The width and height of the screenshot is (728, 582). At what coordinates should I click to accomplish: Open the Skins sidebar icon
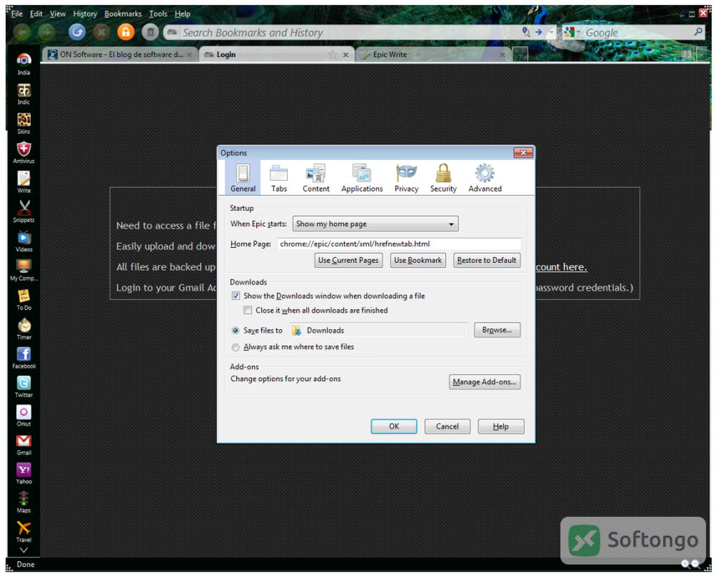[x=24, y=123]
